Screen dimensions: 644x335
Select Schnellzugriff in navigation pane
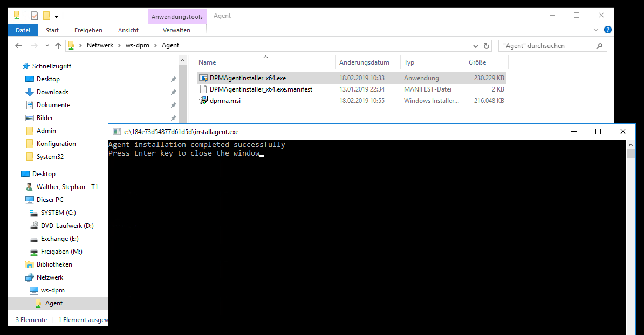tap(51, 66)
